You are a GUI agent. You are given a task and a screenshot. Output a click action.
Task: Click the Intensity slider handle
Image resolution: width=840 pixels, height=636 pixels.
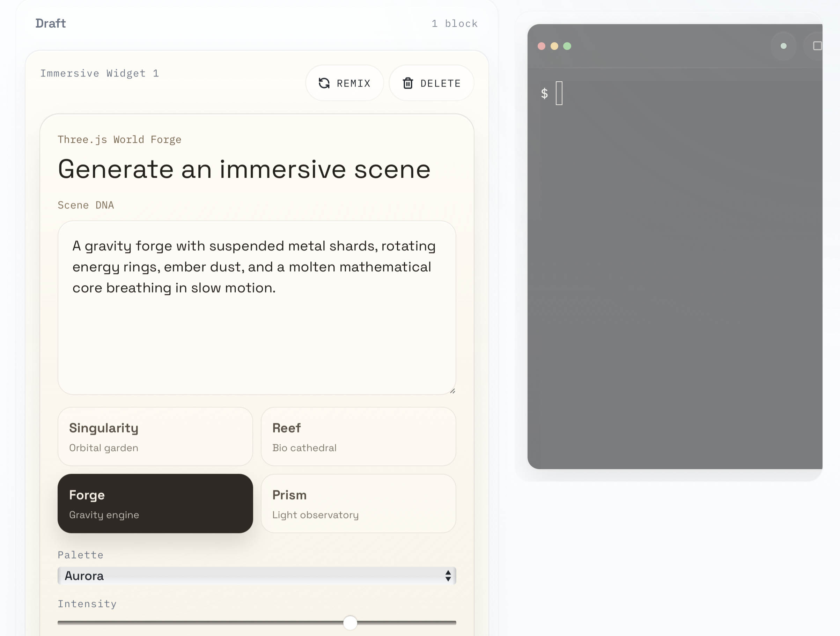pos(350,623)
